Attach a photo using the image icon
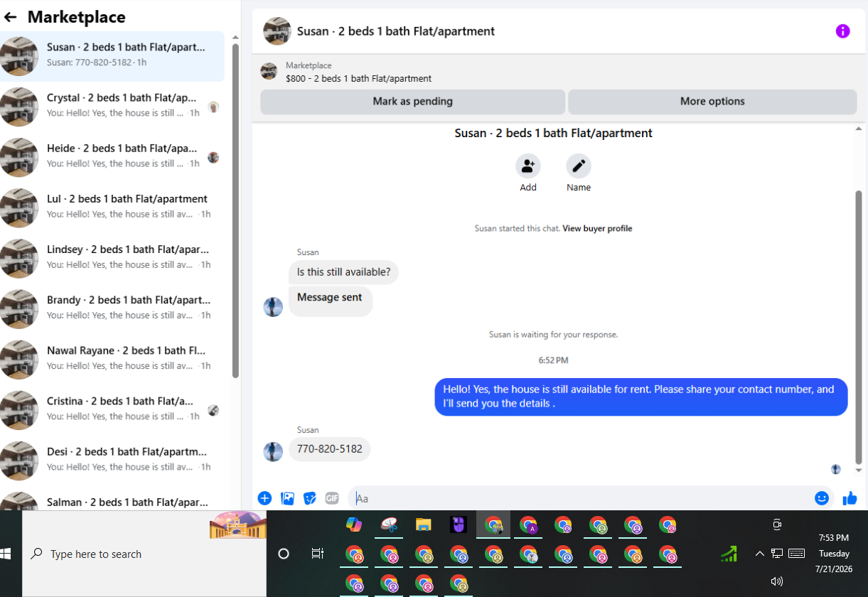Screen dimensions: 868x597 [x=287, y=498]
